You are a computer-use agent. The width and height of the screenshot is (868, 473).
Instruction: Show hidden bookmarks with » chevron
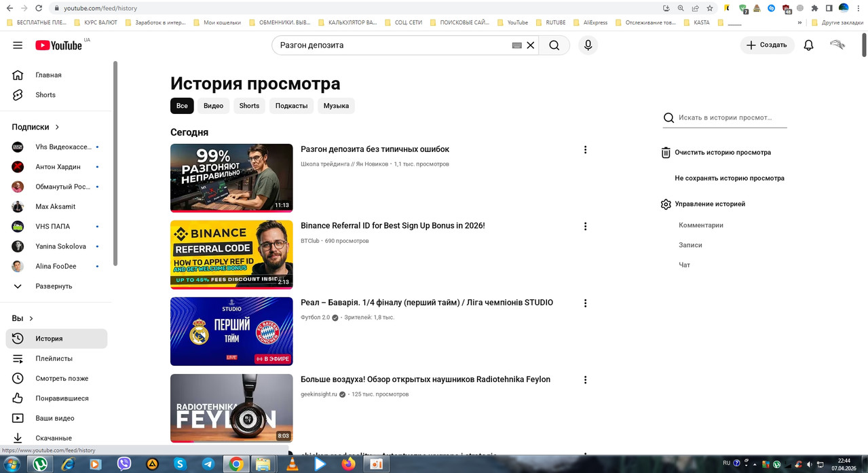(799, 22)
